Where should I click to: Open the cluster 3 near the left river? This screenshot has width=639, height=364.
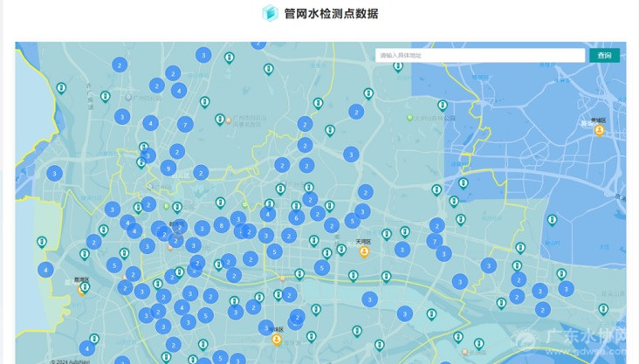click(x=54, y=174)
